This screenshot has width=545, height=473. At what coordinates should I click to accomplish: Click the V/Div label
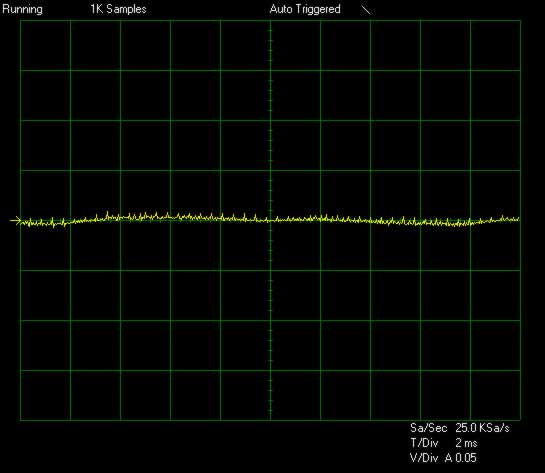point(424,458)
